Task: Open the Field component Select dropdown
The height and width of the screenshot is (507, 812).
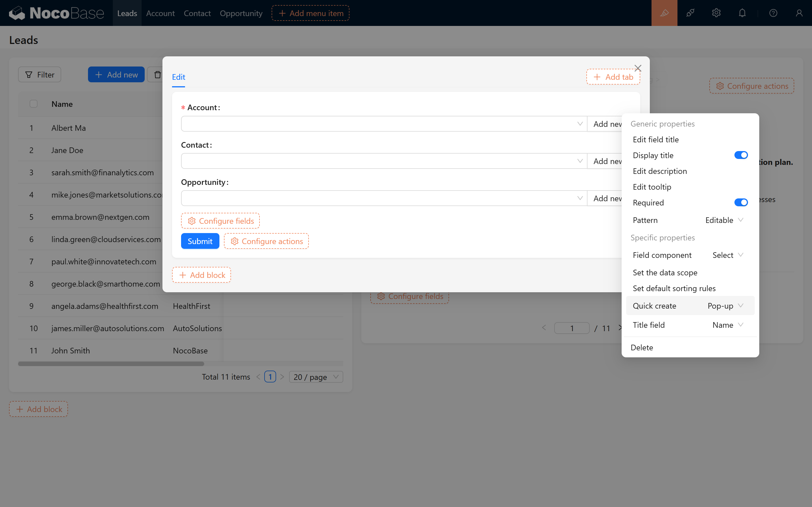Action: pos(728,255)
